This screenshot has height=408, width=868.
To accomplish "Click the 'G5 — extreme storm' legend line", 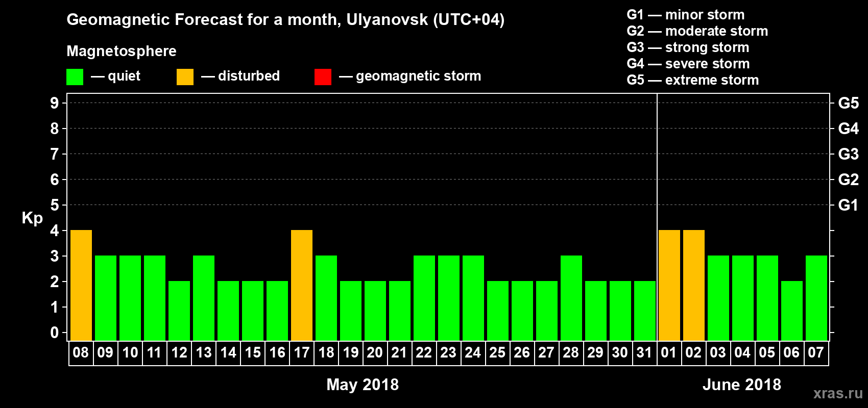I will point(693,80).
